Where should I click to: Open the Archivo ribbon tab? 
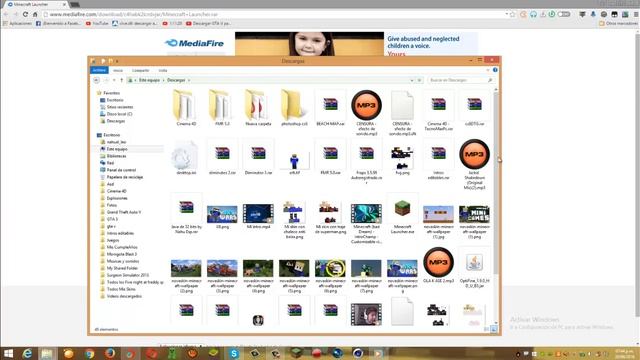tap(99, 70)
